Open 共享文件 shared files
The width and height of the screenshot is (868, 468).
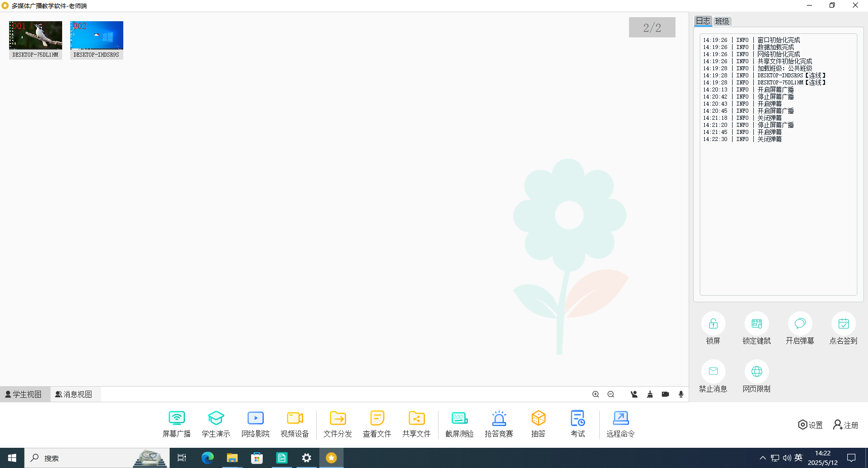point(416,424)
